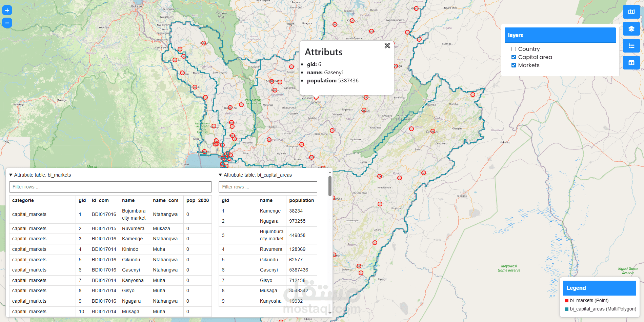Toggle the attribute table button
The height and width of the screenshot is (322, 644).
[631, 63]
